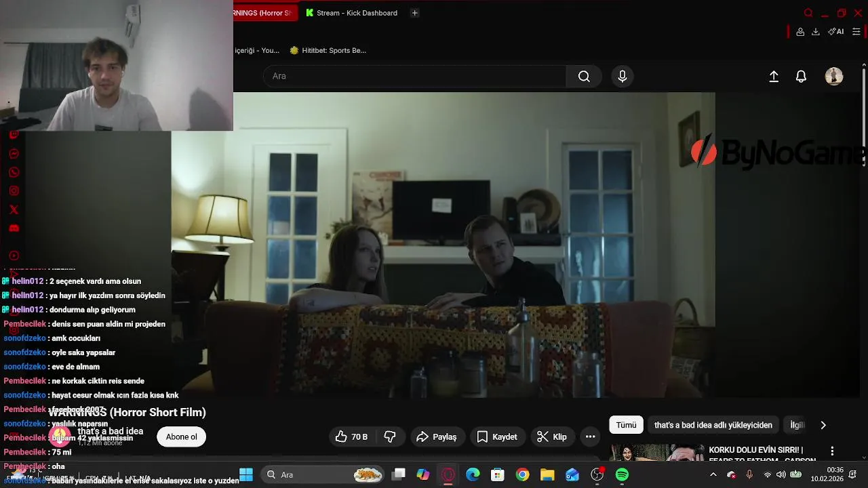This screenshot has width=868, height=488.
Task: Open the volume tray icon
Action: pos(781,474)
